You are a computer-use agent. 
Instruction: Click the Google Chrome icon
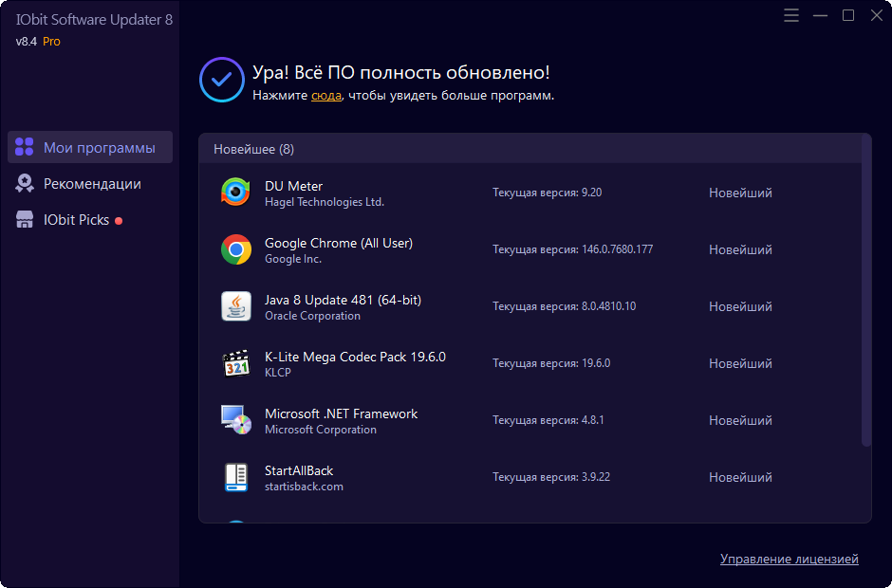coord(235,249)
